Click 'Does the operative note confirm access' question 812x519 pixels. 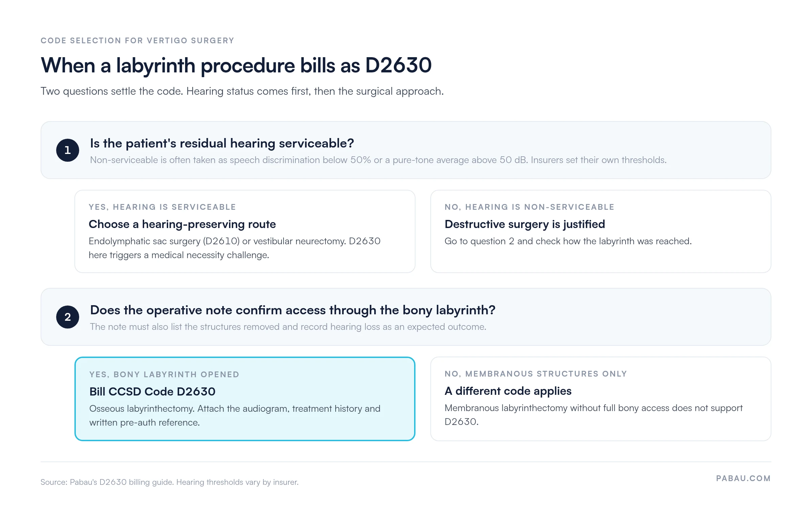point(293,310)
